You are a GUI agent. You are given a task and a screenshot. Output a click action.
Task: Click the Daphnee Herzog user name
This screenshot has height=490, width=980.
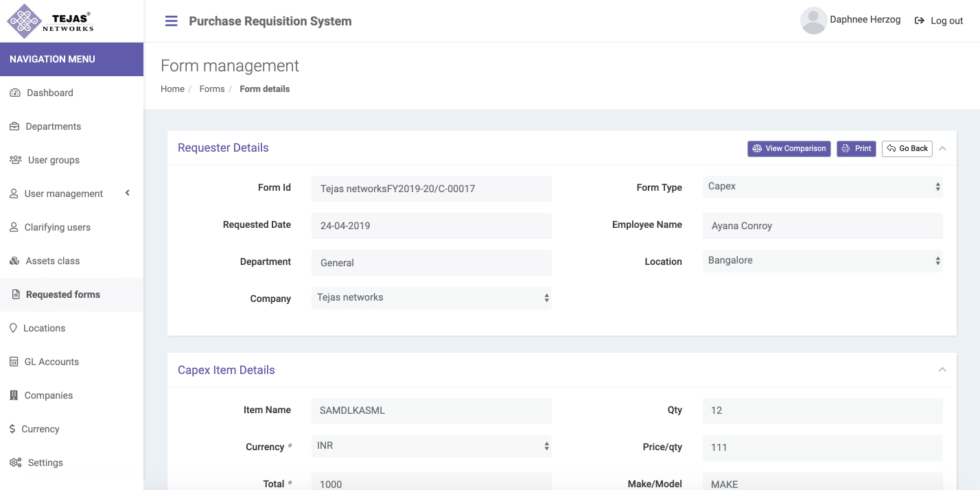(x=865, y=20)
